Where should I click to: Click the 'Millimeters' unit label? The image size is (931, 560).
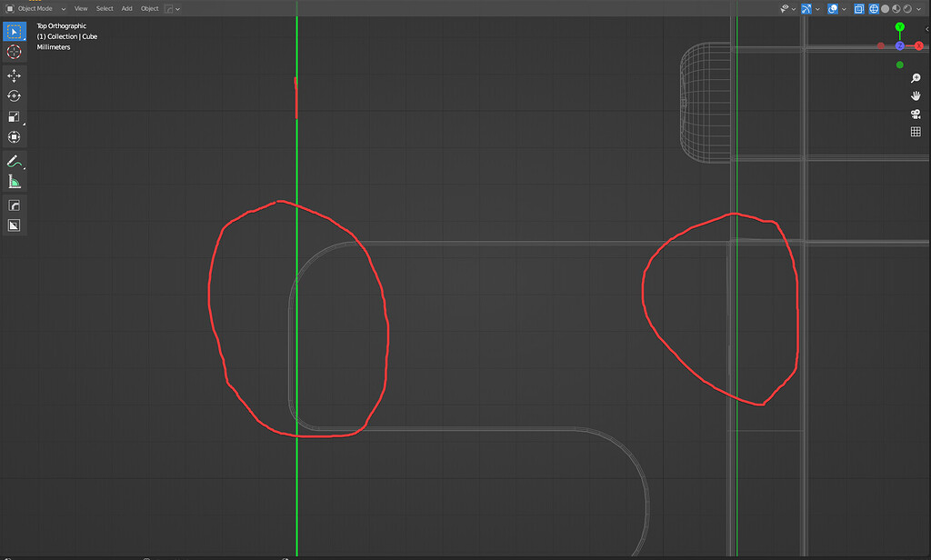(54, 47)
